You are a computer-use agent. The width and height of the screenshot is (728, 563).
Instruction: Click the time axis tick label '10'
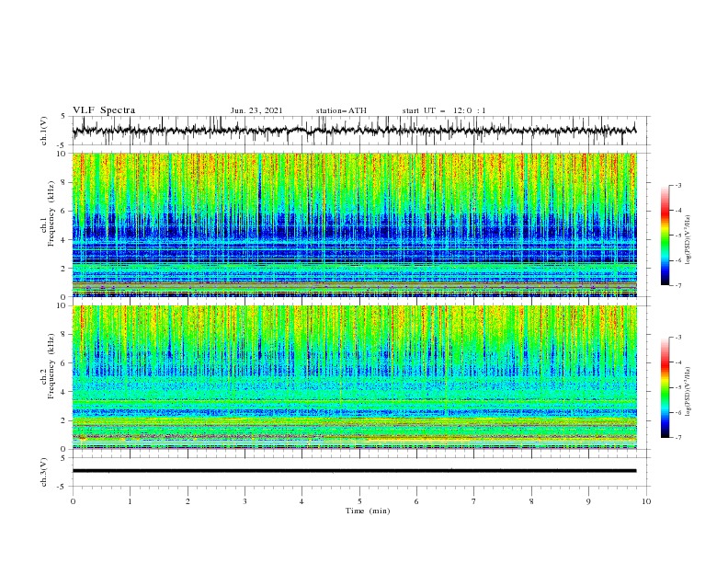pyautogui.click(x=646, y=501)
